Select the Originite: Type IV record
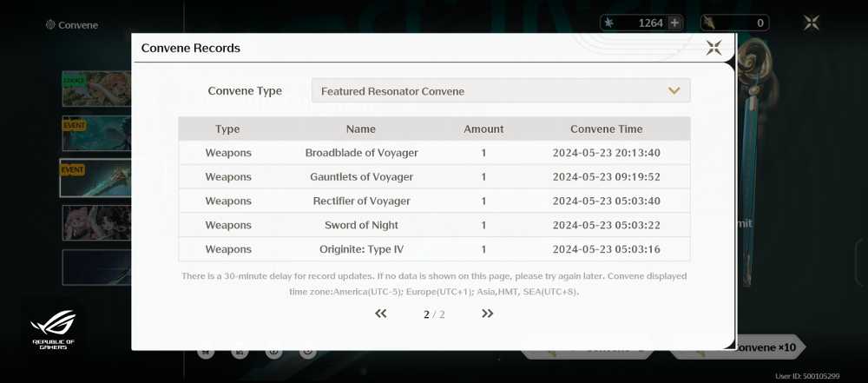 click(434, 249)
